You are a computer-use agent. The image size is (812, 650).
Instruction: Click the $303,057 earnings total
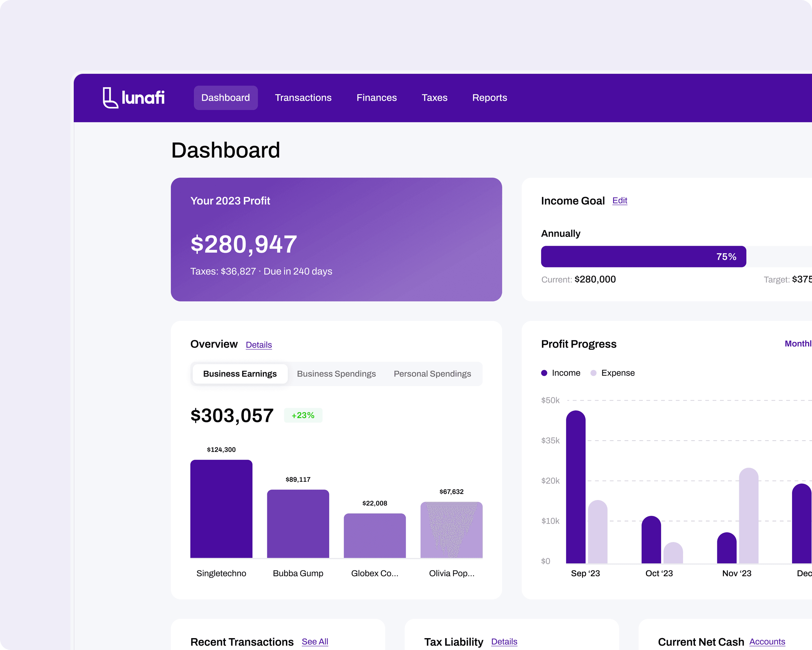232,416
